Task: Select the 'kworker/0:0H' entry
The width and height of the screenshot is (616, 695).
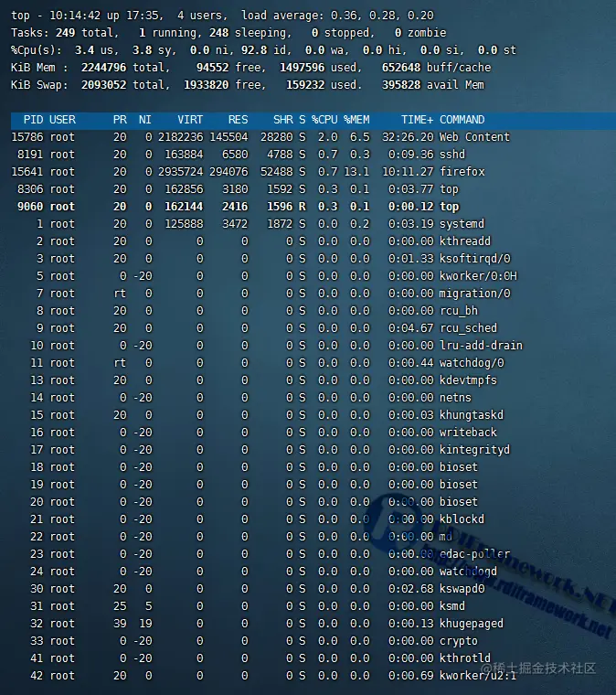Action: (478, 275)
